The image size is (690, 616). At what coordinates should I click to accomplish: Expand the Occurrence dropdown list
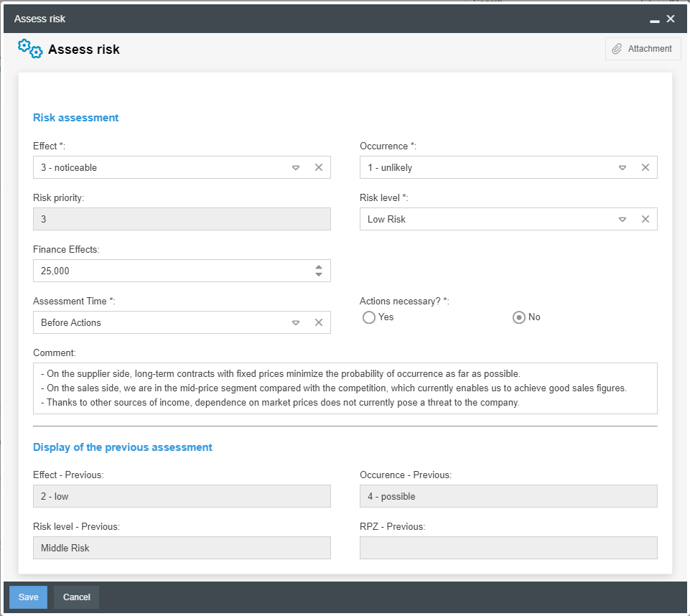click(x=623, y=167)
